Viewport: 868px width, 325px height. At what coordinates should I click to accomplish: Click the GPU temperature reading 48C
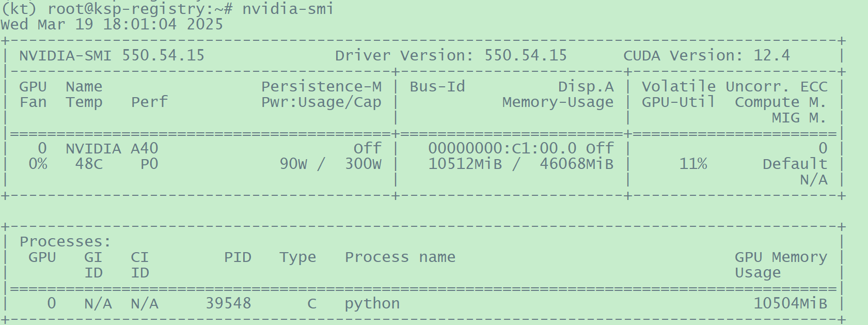tap(89, 164)
